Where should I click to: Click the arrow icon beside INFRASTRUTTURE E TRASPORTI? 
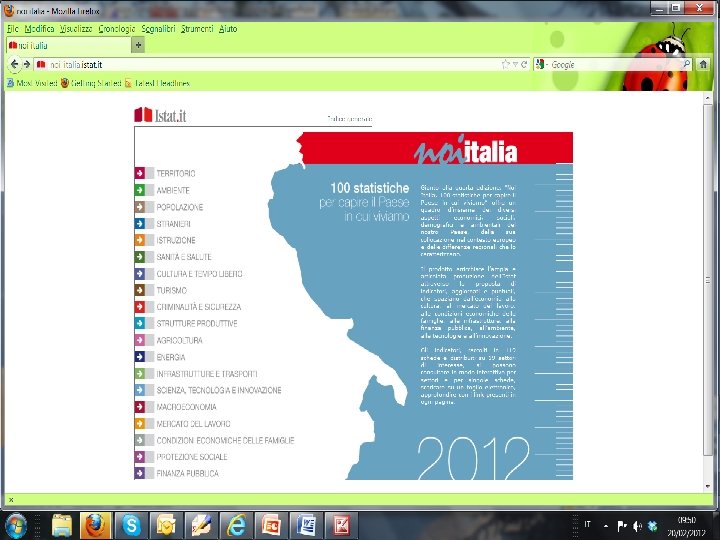pos(140,374)
